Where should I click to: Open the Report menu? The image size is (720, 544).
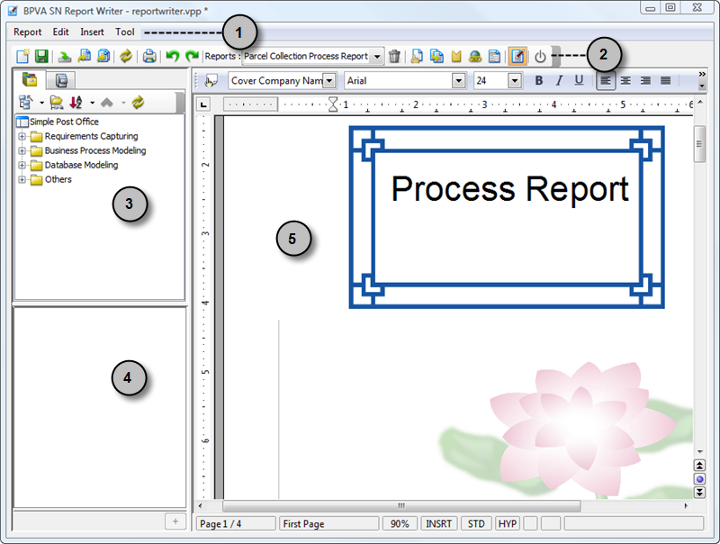coord(27,32)
